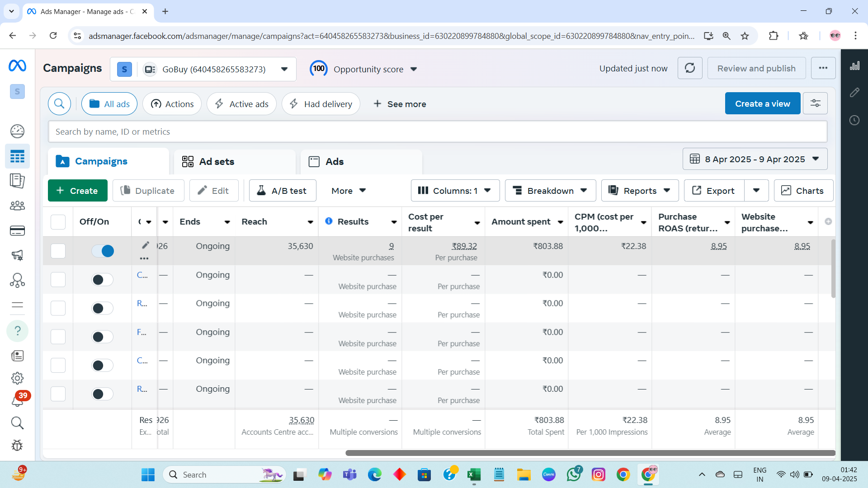This screenshot has width=868, height=488.
Task: Expand the Breakdown dropdown
Action: (550, 191)
